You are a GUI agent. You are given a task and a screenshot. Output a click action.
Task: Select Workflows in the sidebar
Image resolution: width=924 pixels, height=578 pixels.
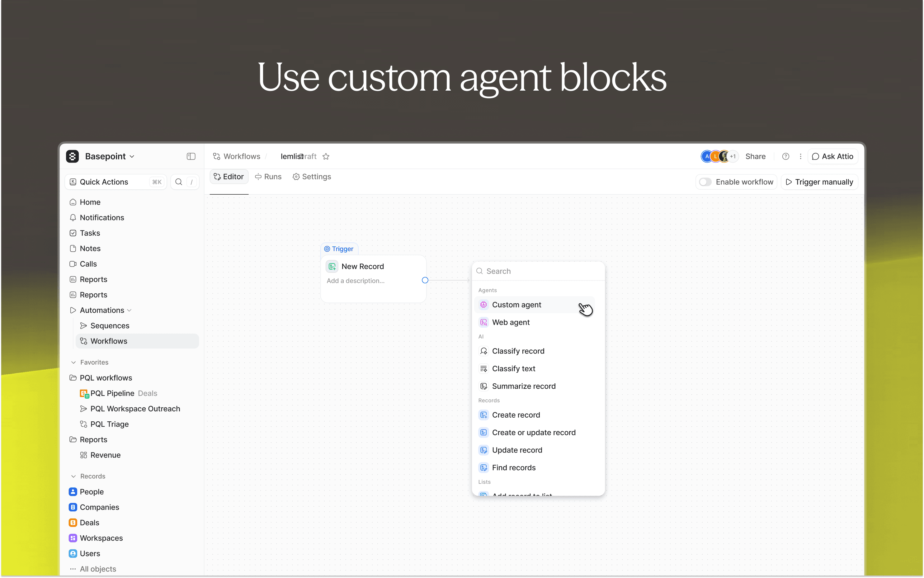(137, 341)
